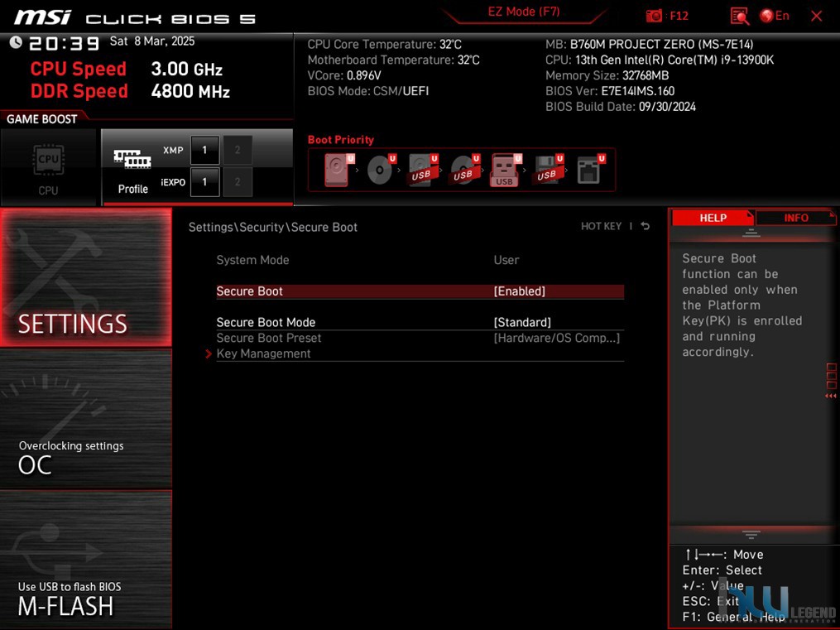The width and height of the screenshot is (840, 630).
Task: Click the bottom handle of help panel
Action: [x=751, y=534]
